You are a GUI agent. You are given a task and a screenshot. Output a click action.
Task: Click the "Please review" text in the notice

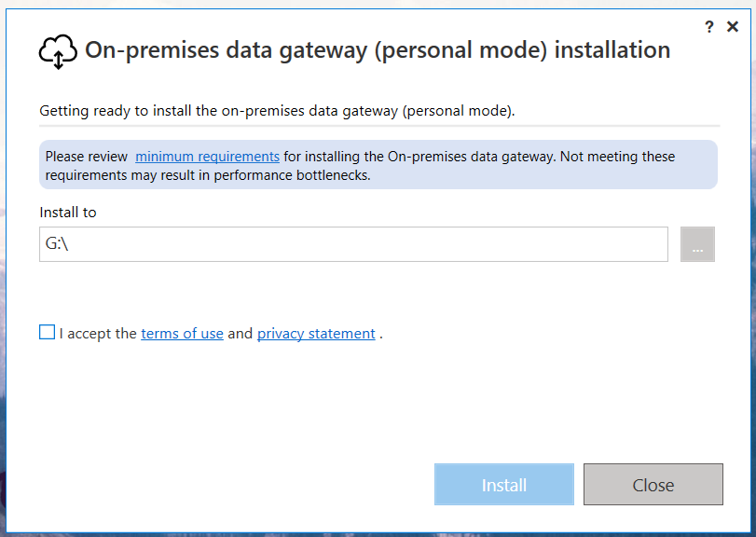click(x=87, y=157)
